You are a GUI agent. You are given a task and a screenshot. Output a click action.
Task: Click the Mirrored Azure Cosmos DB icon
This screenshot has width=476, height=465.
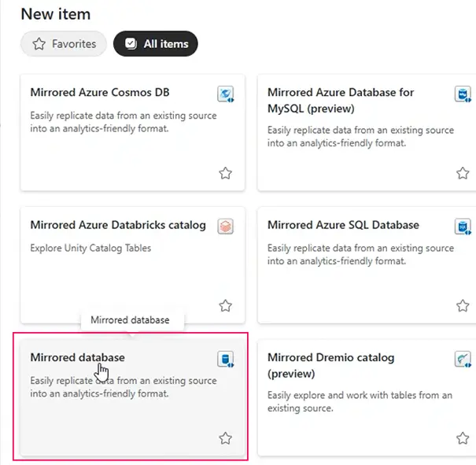coord(226,94)
